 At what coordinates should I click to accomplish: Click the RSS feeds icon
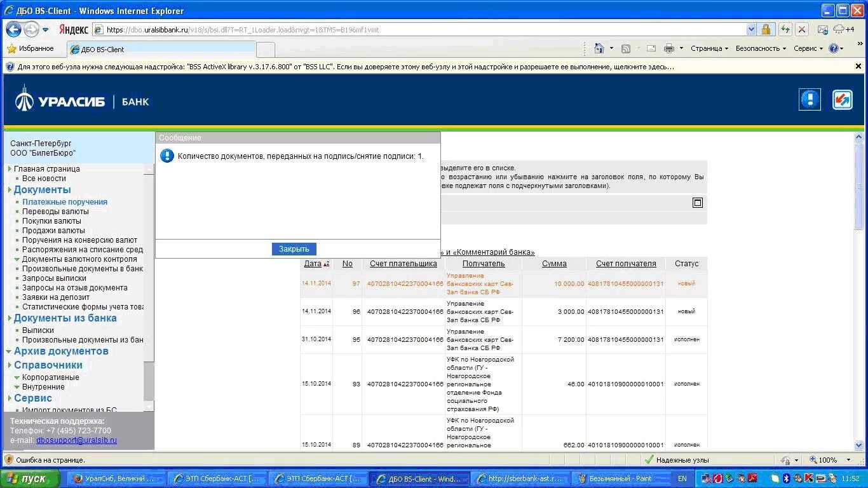tap(626, 48)
